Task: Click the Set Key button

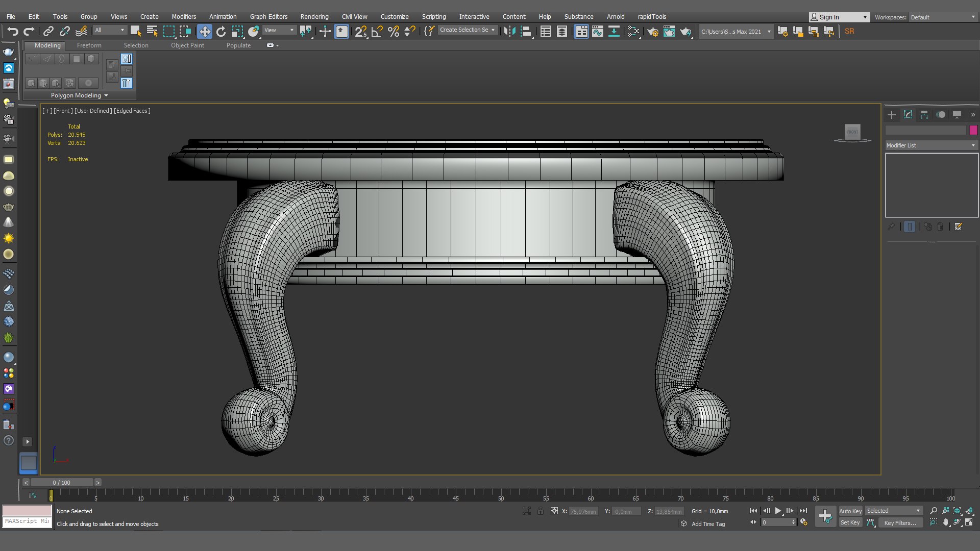Action: click(850, 522)
